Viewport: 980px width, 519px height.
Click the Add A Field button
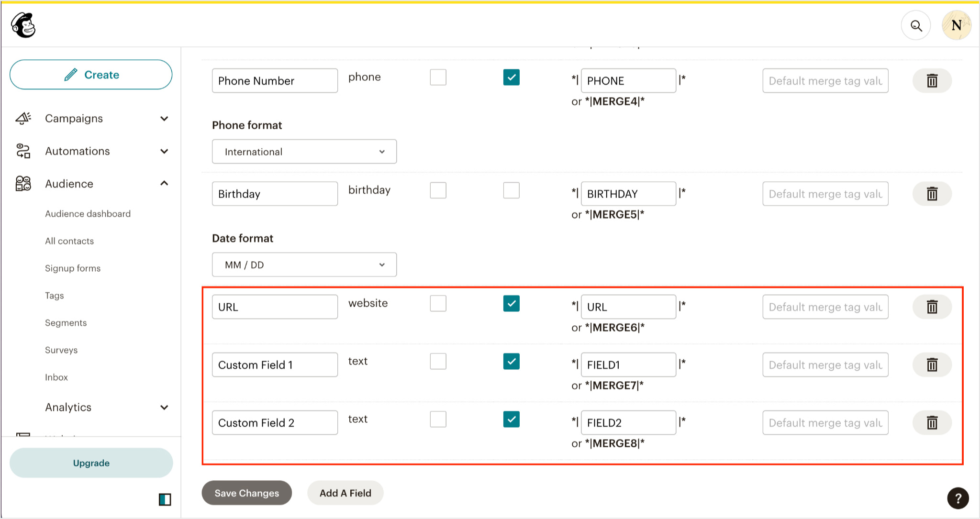(345, 493)
